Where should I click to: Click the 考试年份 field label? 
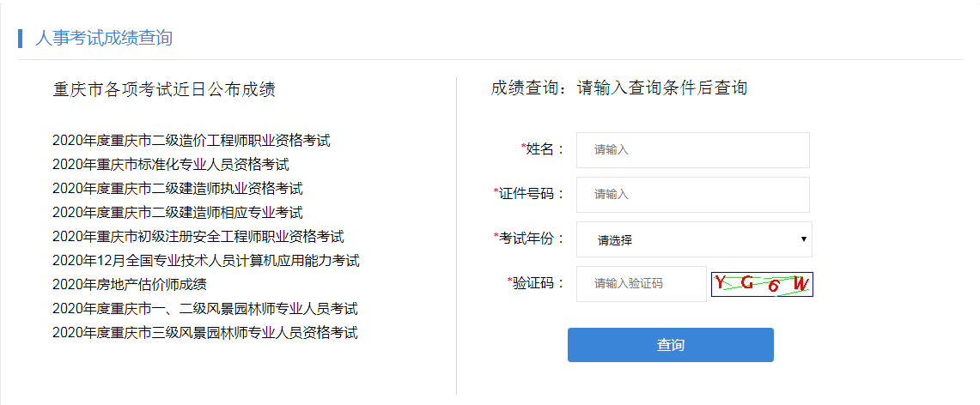531,239
